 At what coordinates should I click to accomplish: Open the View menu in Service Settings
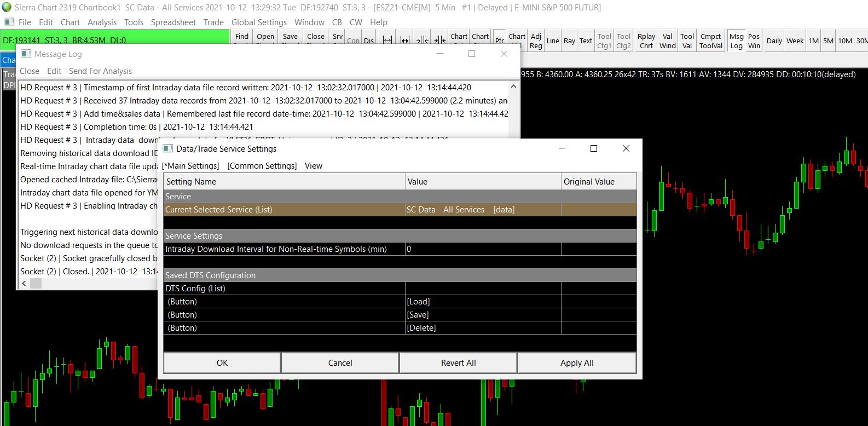(x=314, y=166)
